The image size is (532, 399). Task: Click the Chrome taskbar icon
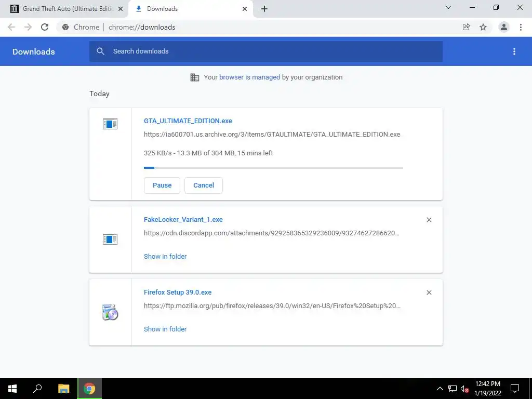click(x=89, y=389)
